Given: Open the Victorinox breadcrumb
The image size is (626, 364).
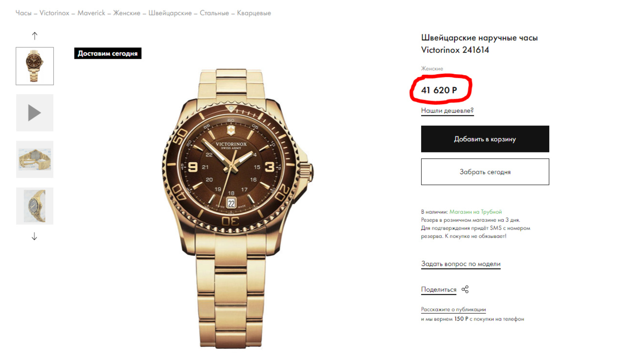Looking at the screenshot, I should pyautogui.click(x=54, y=13).
